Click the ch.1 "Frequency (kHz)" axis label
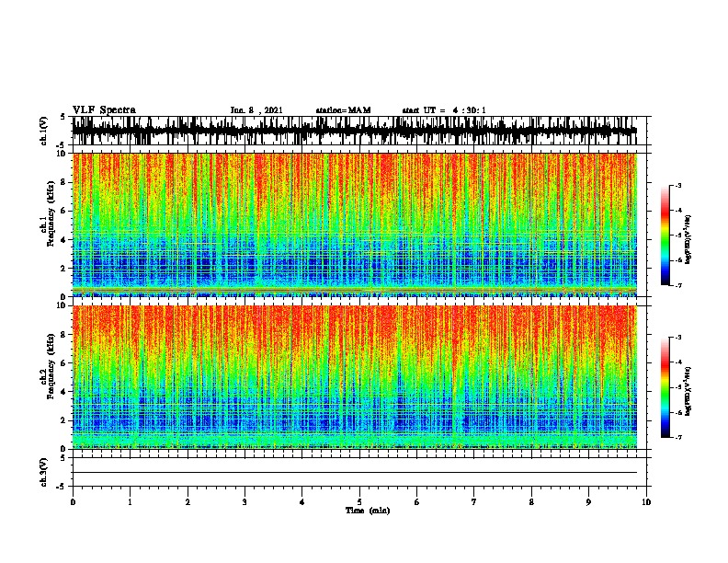 51,213
